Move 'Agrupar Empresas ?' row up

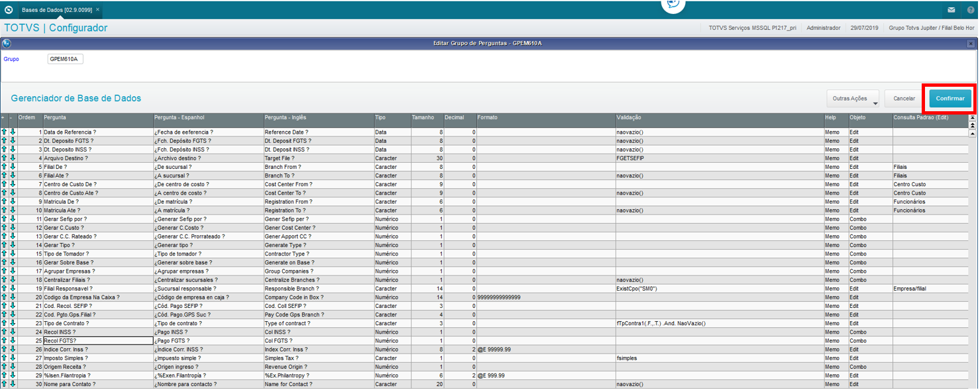click(4, 271)
